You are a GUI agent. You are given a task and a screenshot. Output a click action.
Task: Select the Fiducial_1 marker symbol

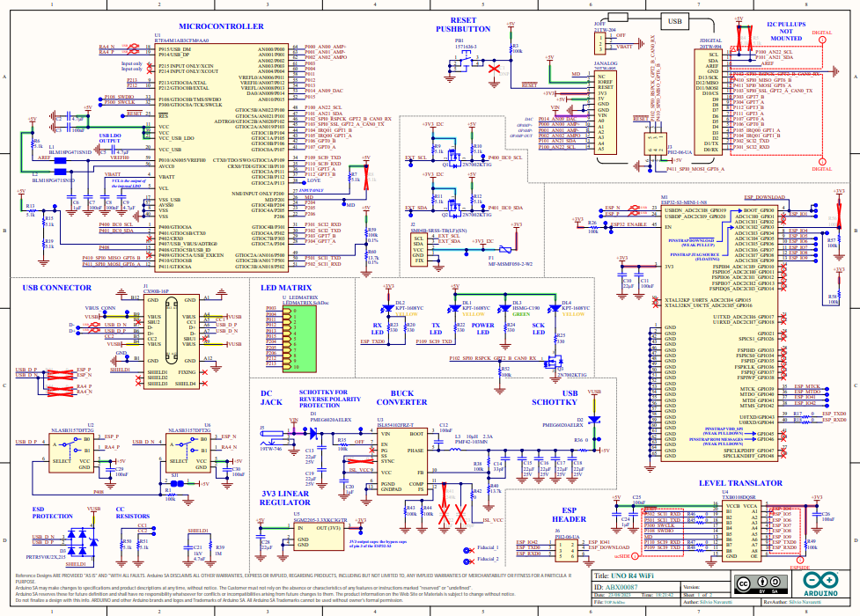(x=468, y=550)
